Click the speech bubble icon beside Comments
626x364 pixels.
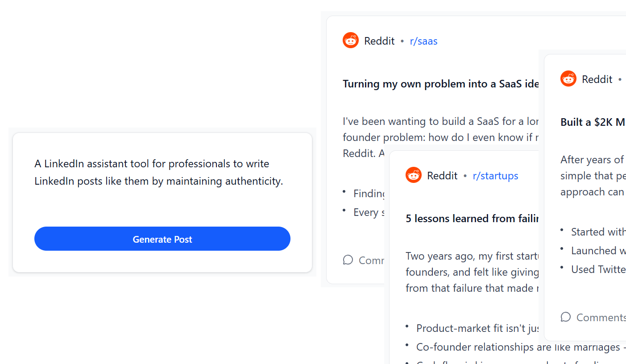pyautogui.click(x=566, y=317)
